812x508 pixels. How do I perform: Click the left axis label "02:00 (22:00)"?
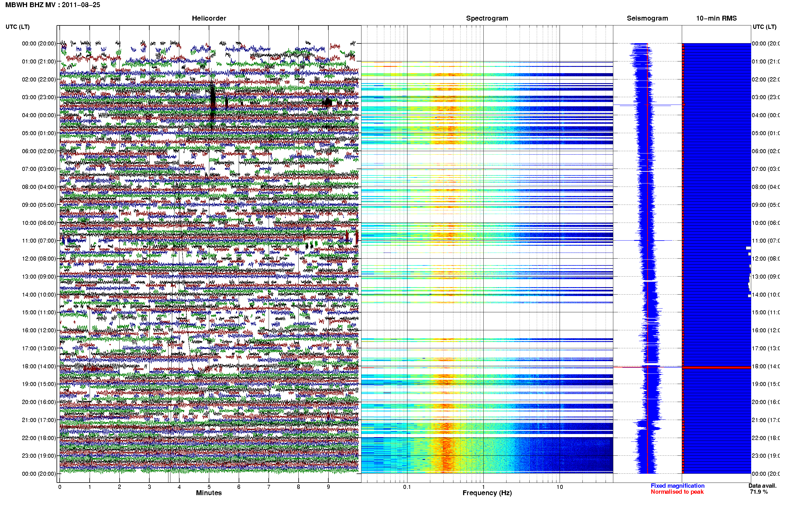pos(39,79)
